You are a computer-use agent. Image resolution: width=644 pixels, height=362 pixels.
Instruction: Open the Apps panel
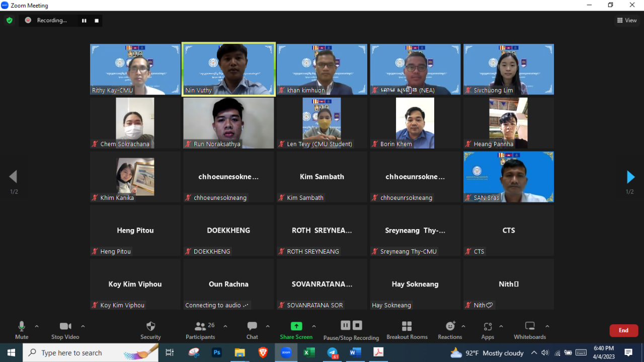(x=488, y=330)
